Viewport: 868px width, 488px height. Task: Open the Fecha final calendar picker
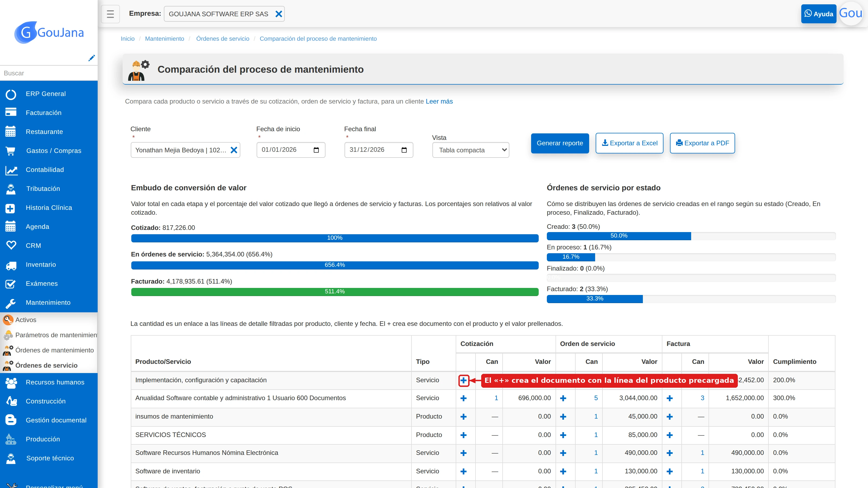click(x=404, y=150)
